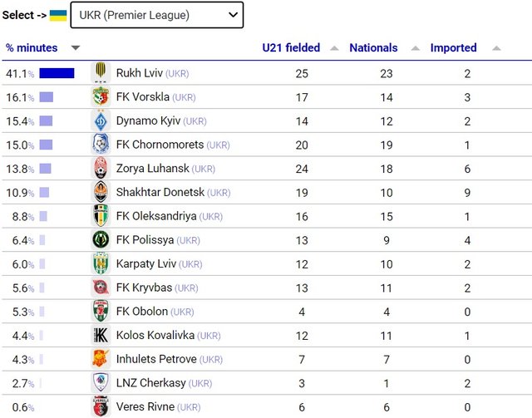Sort table by Nationals column header

tap(373, 48)
